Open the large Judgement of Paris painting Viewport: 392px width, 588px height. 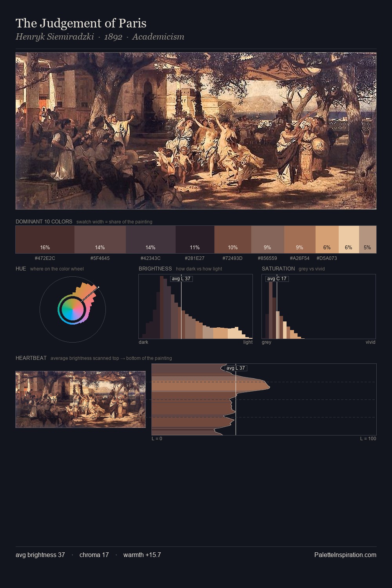(196, 131)
